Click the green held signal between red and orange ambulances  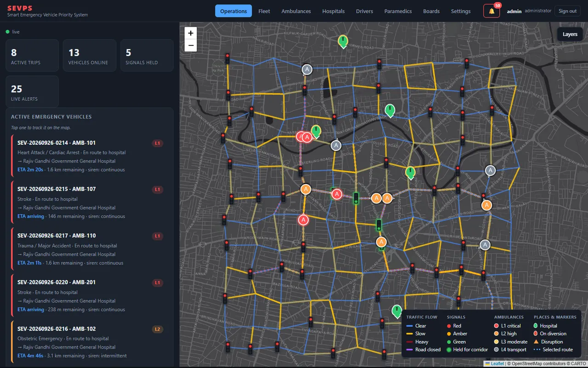click(x=356, y=198)
